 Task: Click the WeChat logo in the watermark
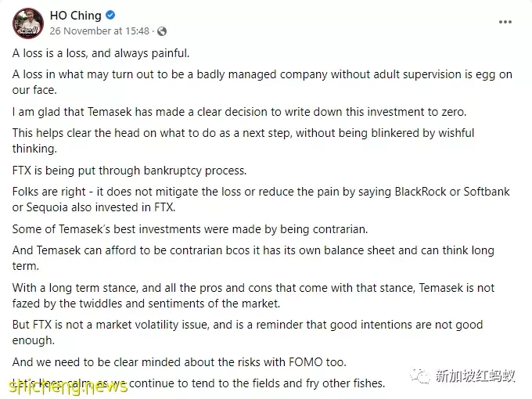click(419, 376)
